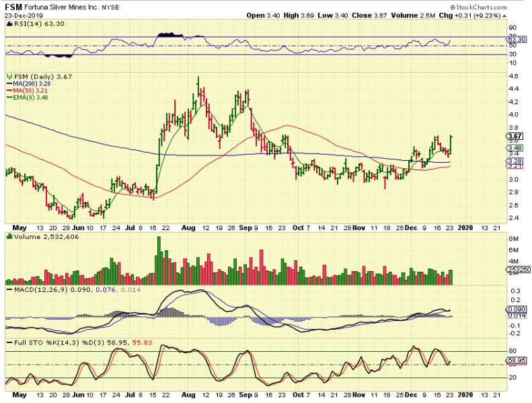Click the small legend icon before RSI(14)
This screenshot has height=403, width=532.
click(9, 24)
